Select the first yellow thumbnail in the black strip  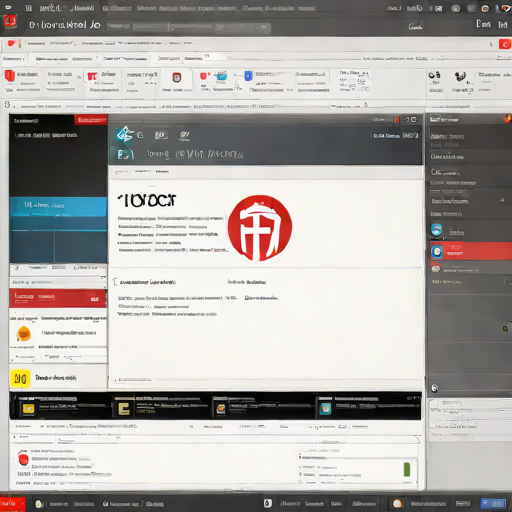(x=28, y=409)
